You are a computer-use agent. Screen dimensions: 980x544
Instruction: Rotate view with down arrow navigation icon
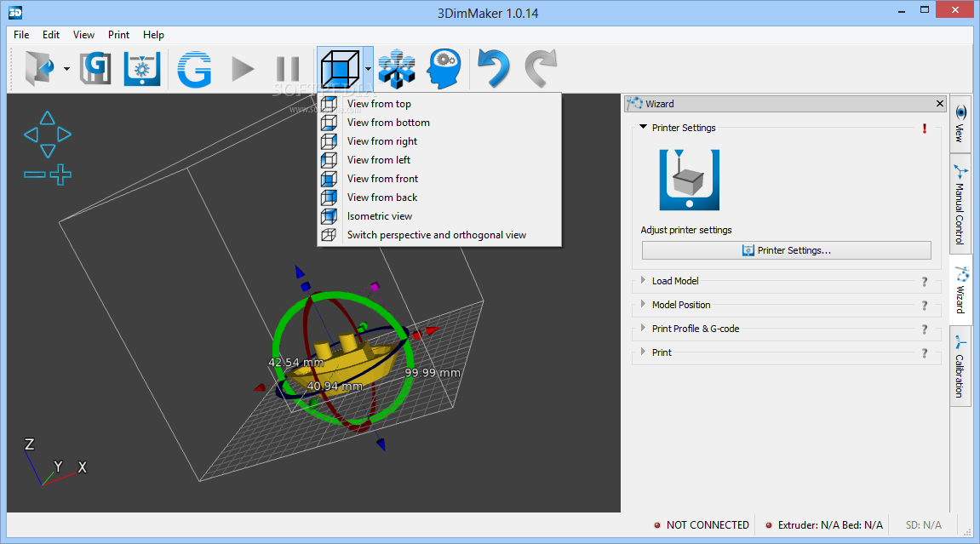[x=48, y=151]
